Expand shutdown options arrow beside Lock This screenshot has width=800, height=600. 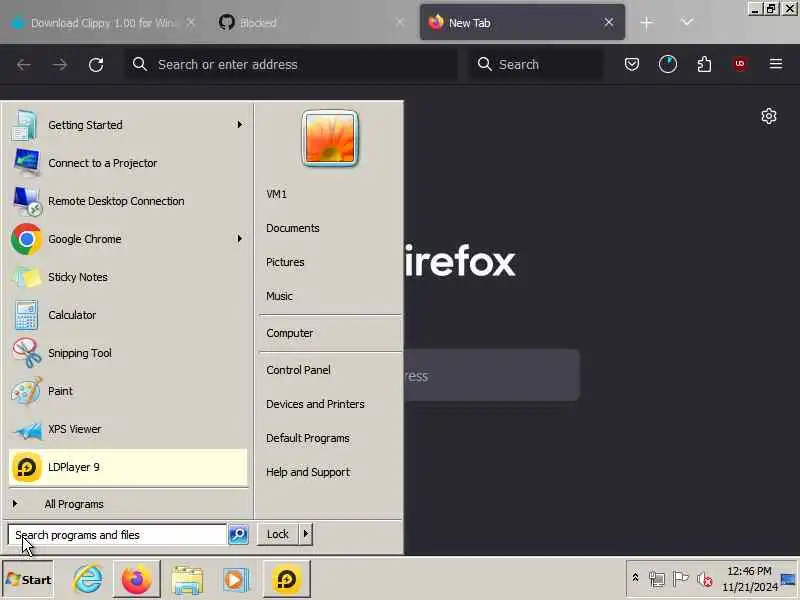point(306,534)
